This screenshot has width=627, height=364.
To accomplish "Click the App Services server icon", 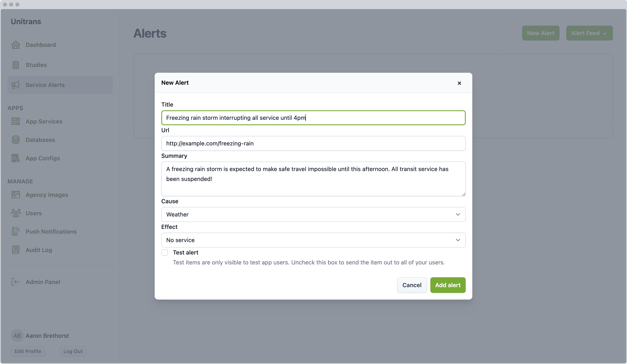I will pos(16,122).
